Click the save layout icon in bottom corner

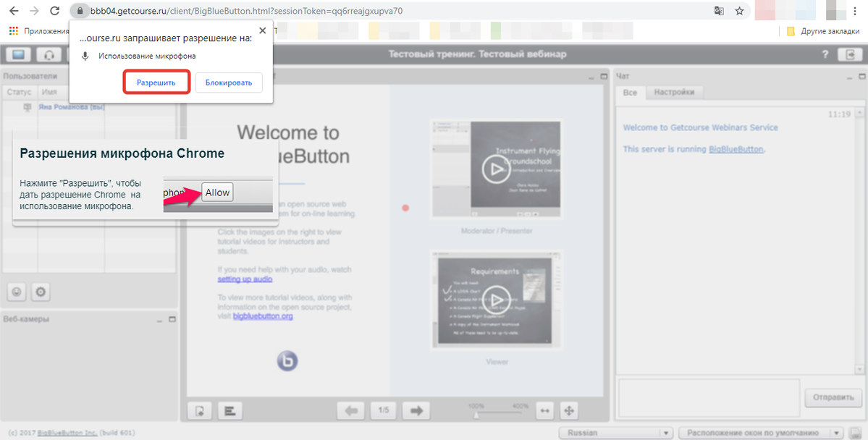[x=855, y=433]
